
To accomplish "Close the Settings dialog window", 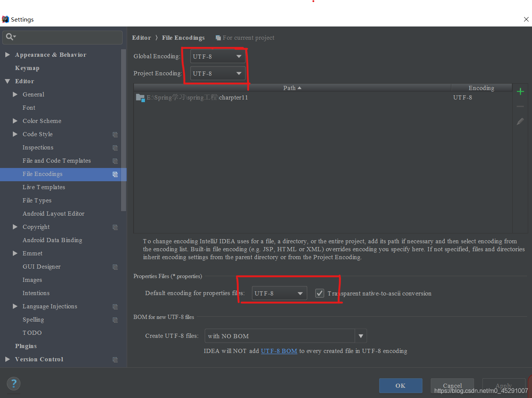I will coord(526,19).
